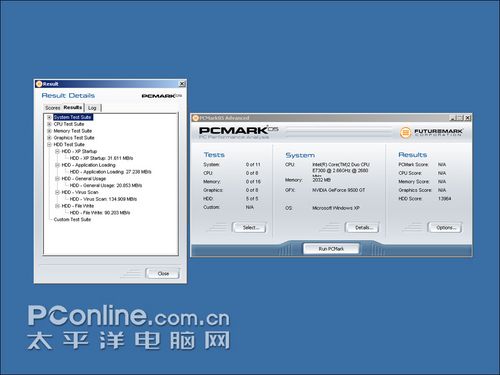
Task: Click the Memory tests '0 of 16' value
Action: (253, 182)
